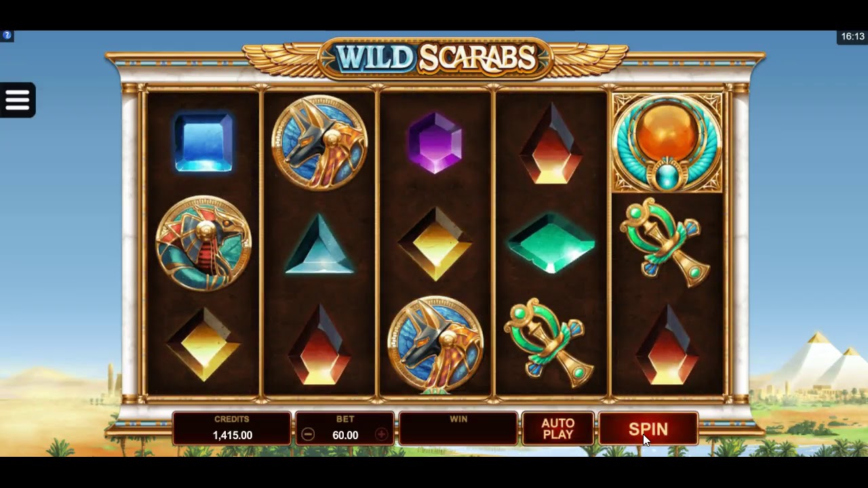Increase the bet with the plus button

382,435
